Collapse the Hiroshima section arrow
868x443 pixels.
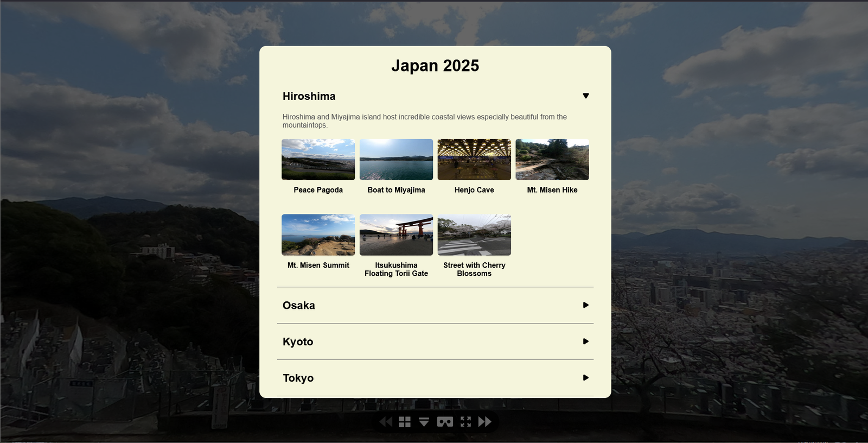click(x=585, y=96)
